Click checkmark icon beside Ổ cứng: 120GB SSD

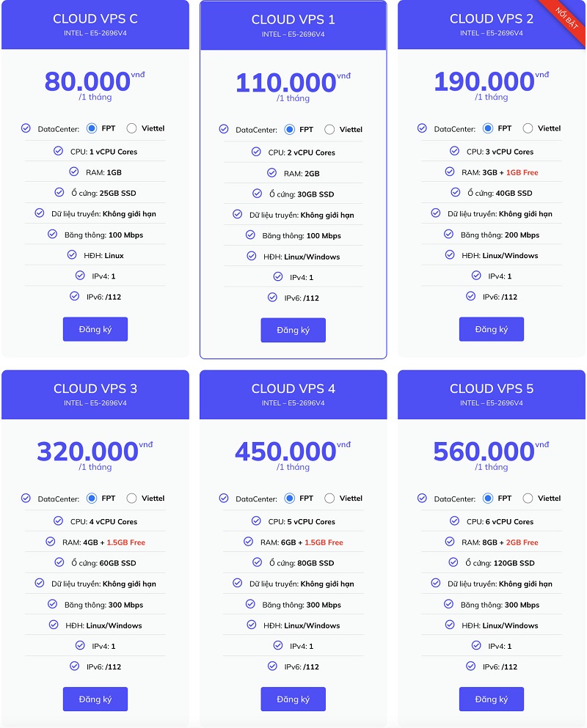pyautogui.click(x=453, y=562)
